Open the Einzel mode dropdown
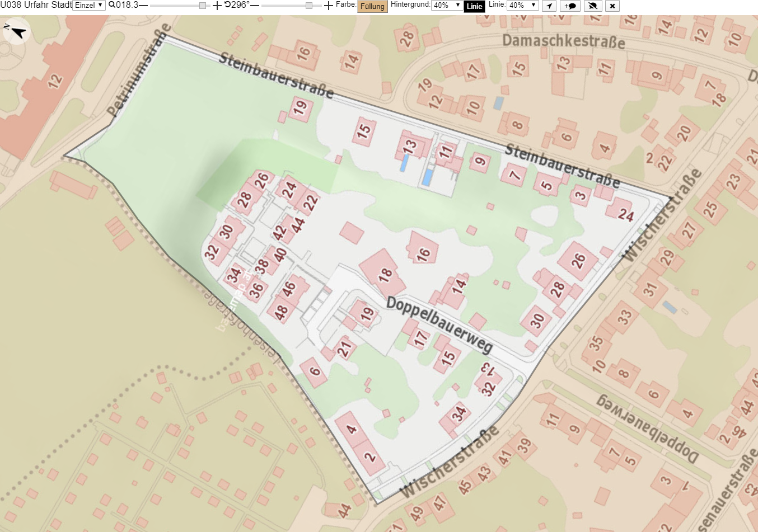758x532 pixels. pyautogui.click(x=89, y=5)
